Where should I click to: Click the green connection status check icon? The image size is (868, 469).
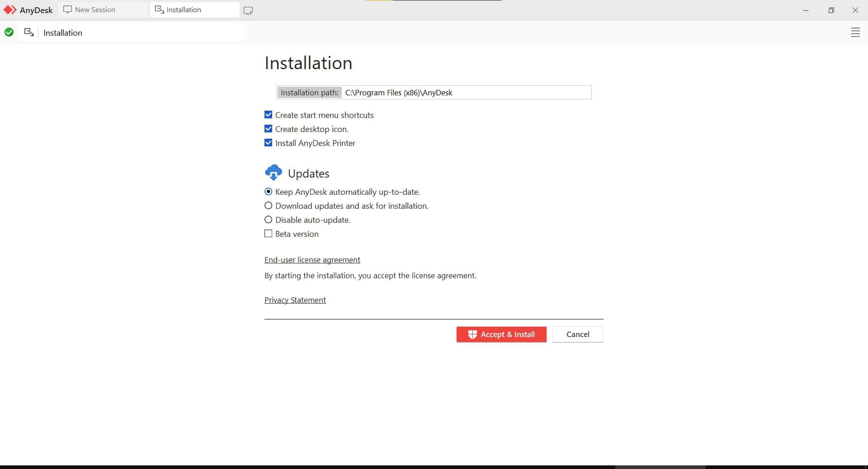tap(9, 32)
